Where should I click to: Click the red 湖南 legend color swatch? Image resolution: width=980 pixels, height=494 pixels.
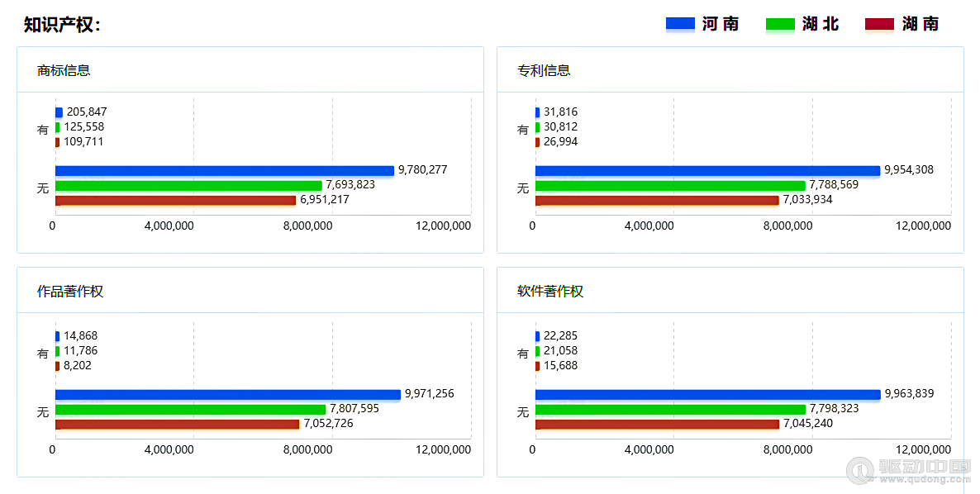click(x=879, y=24)
